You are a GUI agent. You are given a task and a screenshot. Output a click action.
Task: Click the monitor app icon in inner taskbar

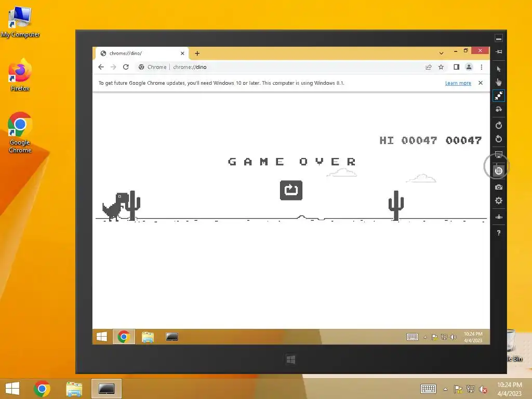(172, 337)
